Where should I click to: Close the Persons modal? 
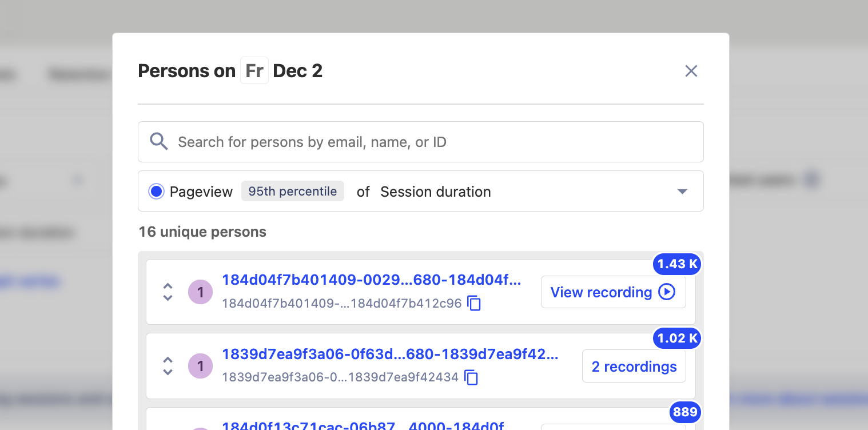(x=691, y=71)
